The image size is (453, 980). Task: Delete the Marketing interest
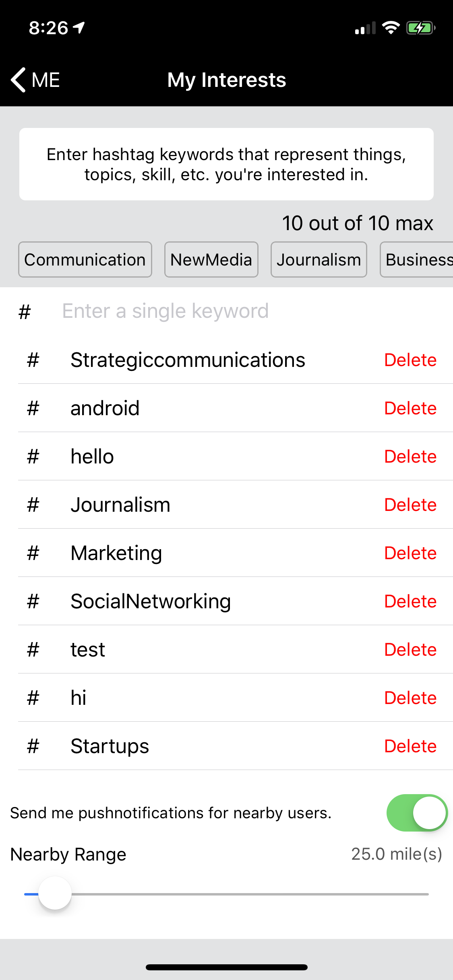[410, 553]
